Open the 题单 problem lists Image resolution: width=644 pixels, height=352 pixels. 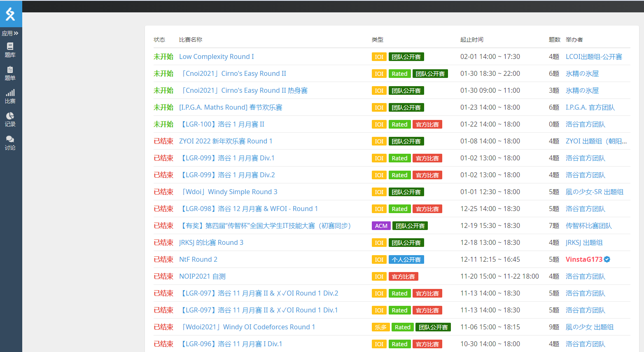click(10, 73)
